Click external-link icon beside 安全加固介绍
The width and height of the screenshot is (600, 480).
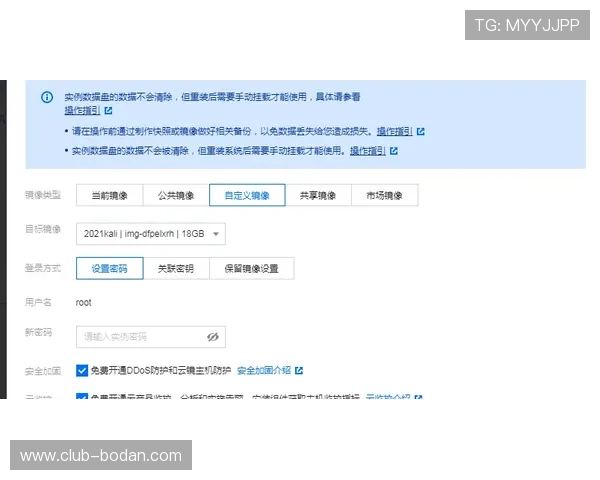[x=299, y=371]
